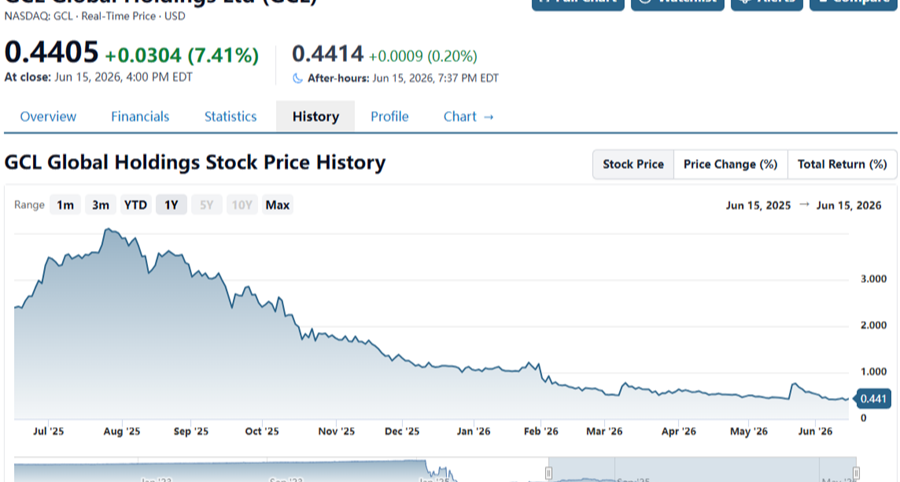Viewport: 900px width, 482px height.
Task: Open the Overview tab
Action: coord(48,116)
